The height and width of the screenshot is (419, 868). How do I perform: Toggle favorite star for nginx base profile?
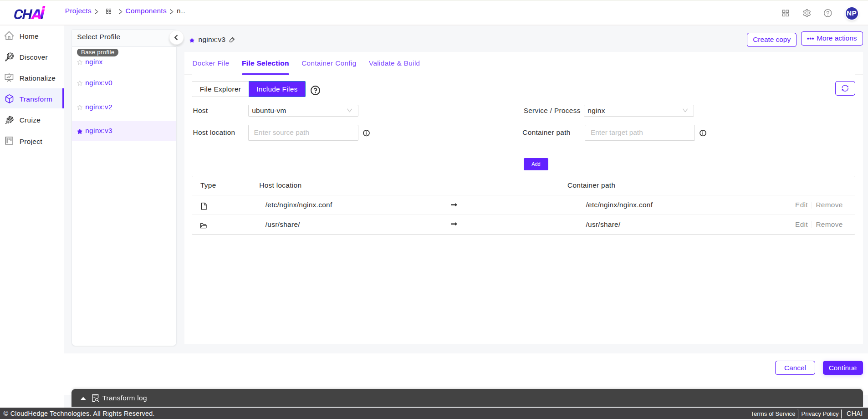pyautogui.click(x=80, y=62)
